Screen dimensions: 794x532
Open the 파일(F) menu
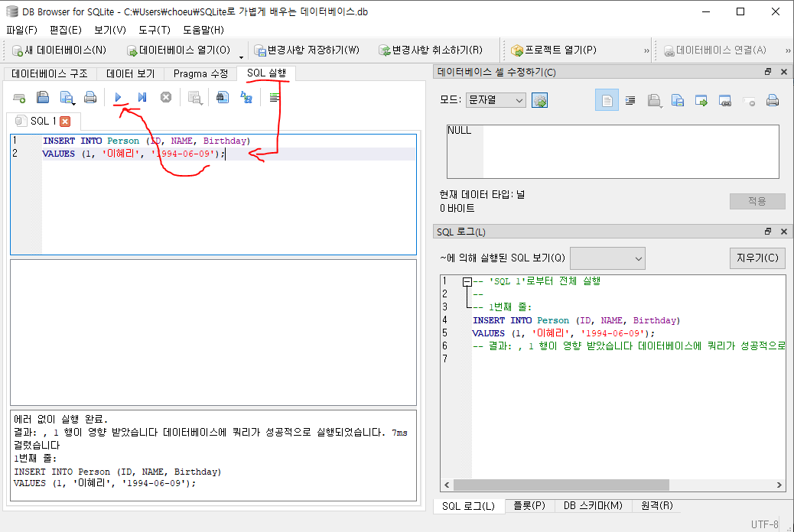point(21,30)
